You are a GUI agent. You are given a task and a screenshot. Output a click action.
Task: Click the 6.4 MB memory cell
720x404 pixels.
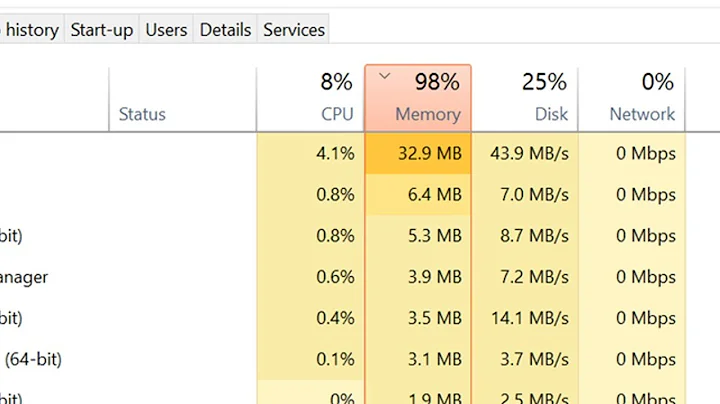pyautogui.click(x=418, y=195)
